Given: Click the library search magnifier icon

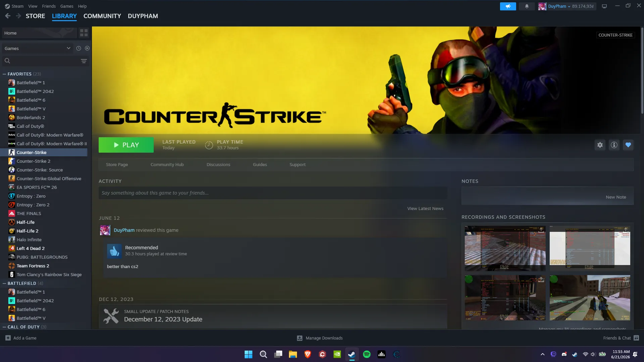Looking at the screenshot, I should click(x=7, y=61).
